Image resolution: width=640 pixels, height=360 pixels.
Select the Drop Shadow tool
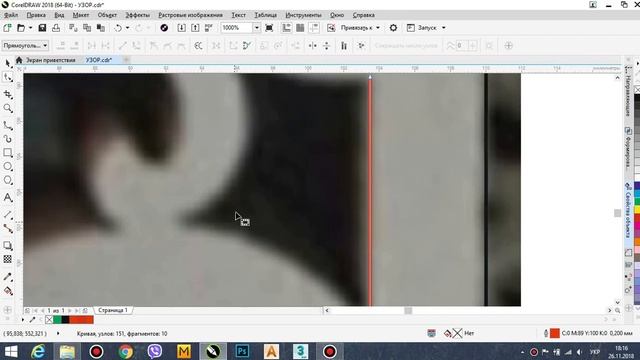pos(8,245)
